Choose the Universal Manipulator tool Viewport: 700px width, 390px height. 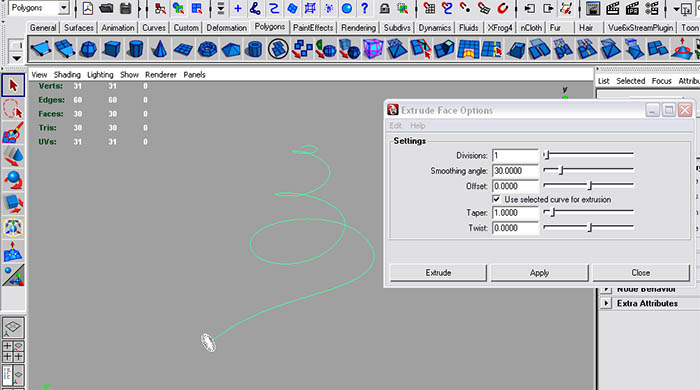pyautogui.click(x=13, y=227)
